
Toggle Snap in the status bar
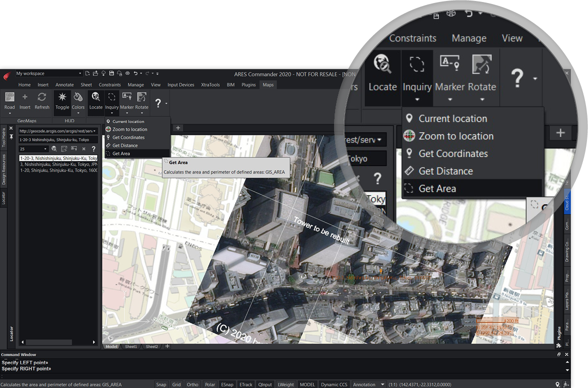[161, 384]
